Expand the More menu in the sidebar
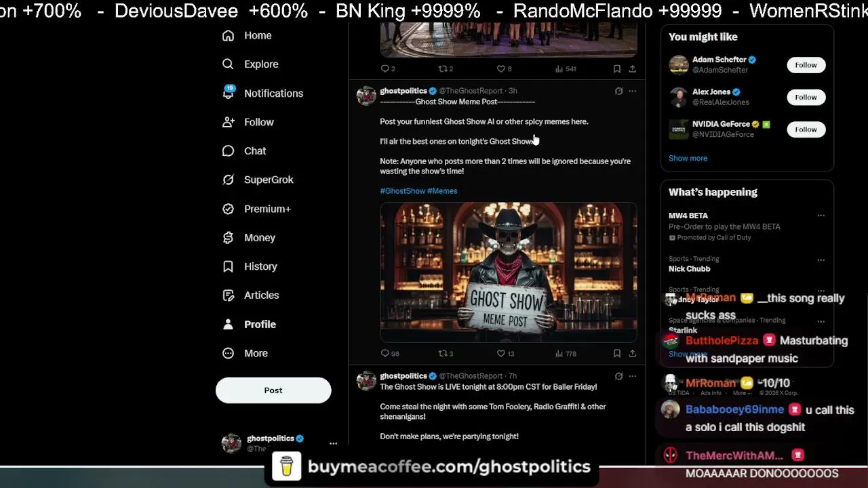The image size is (868, 488). click(x=245, y=353)
